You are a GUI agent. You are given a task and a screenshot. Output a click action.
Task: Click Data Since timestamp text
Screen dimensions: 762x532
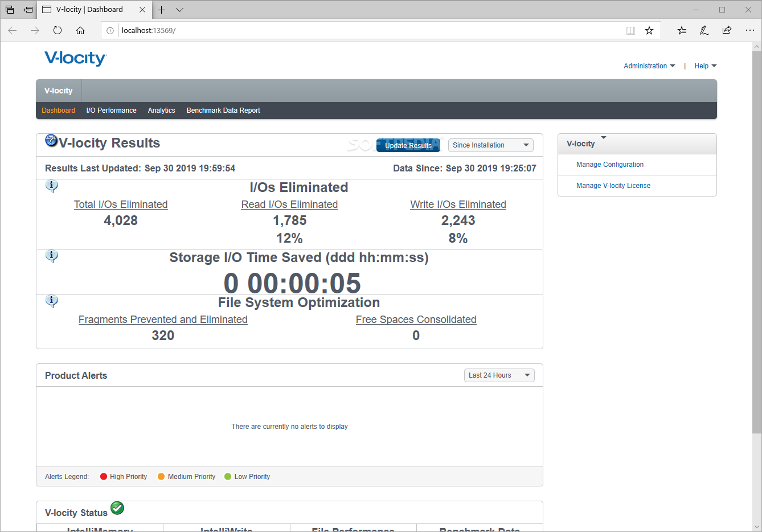tap(465, 168)
